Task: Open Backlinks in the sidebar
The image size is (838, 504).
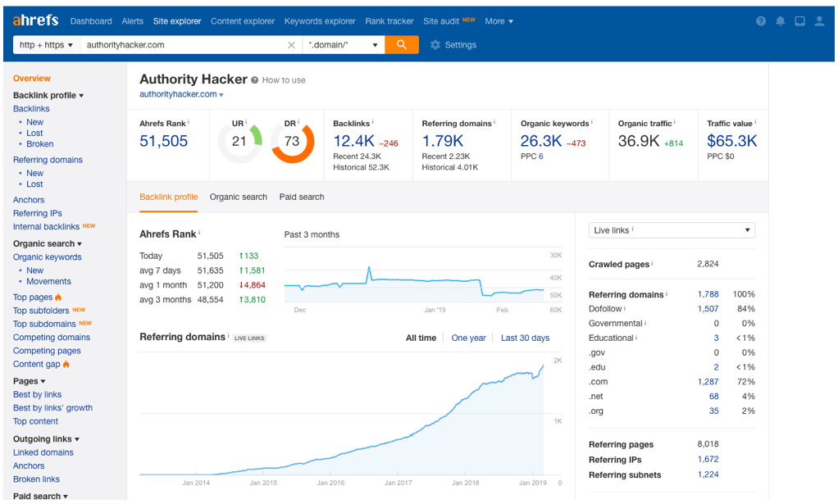Action: [x=31, y=109]
